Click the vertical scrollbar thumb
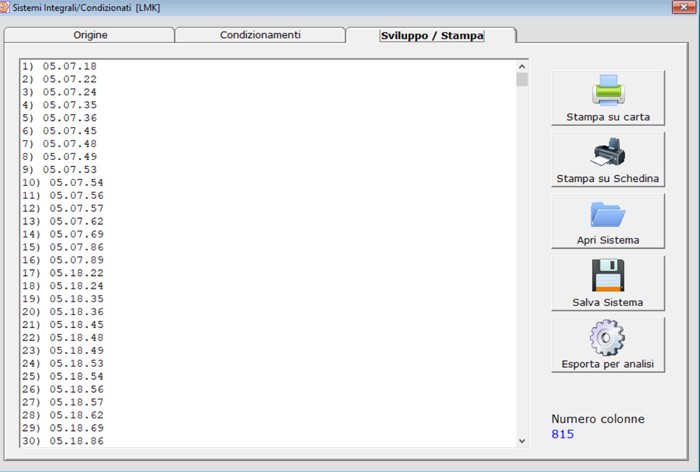The image size is (700, 472). pos(522,79)
